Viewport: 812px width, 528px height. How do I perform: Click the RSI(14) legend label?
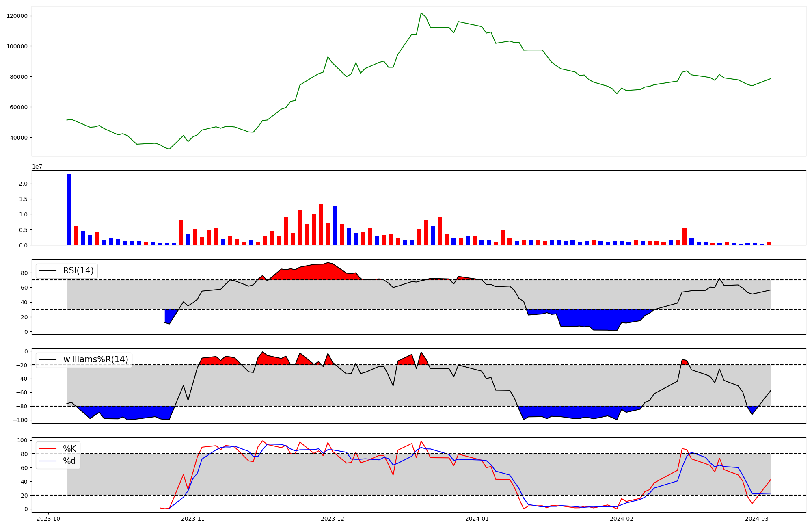coord(78,270)
